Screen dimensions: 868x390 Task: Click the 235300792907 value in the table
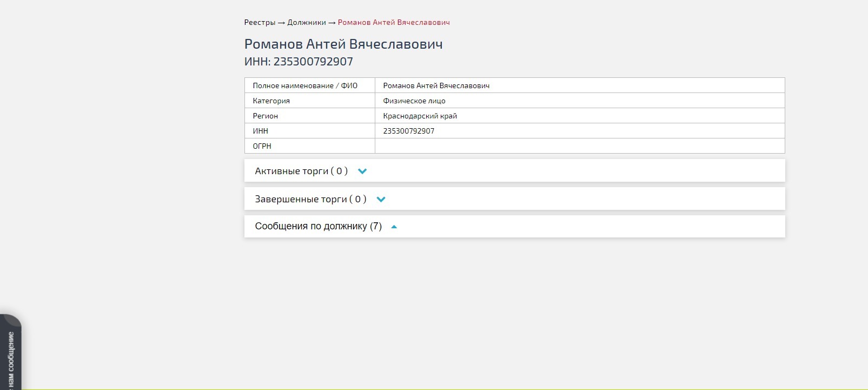pos(409,131)
